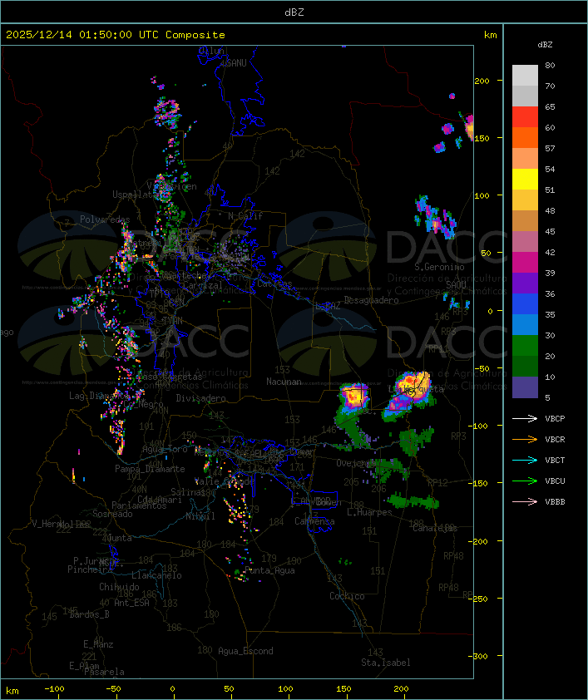Click the L.Huarpes place label
The image size is (588, 700).
click(x=369, y=512)
